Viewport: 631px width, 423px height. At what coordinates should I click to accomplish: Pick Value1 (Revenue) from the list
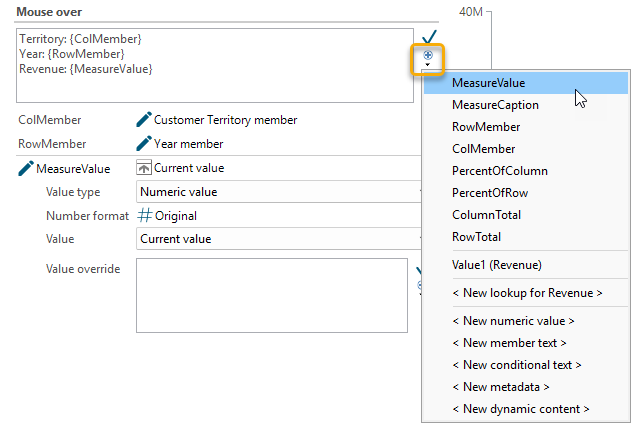(x=496, y=265)
